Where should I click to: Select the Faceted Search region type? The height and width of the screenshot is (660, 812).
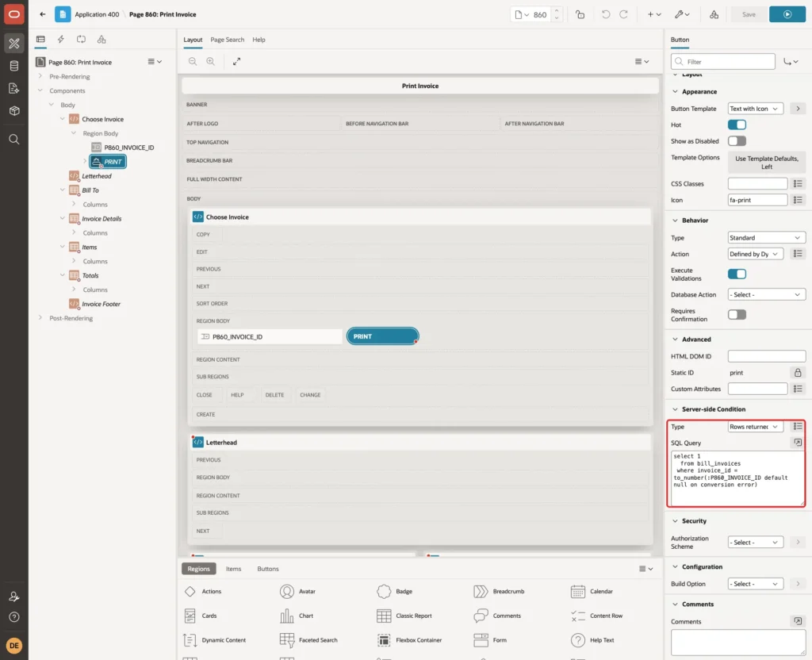click(308, 640)
